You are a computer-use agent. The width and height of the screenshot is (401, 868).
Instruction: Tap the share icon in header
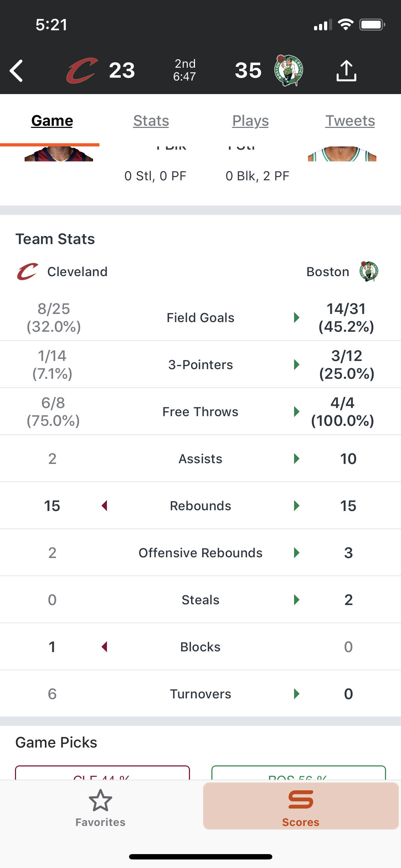[346, 71]
